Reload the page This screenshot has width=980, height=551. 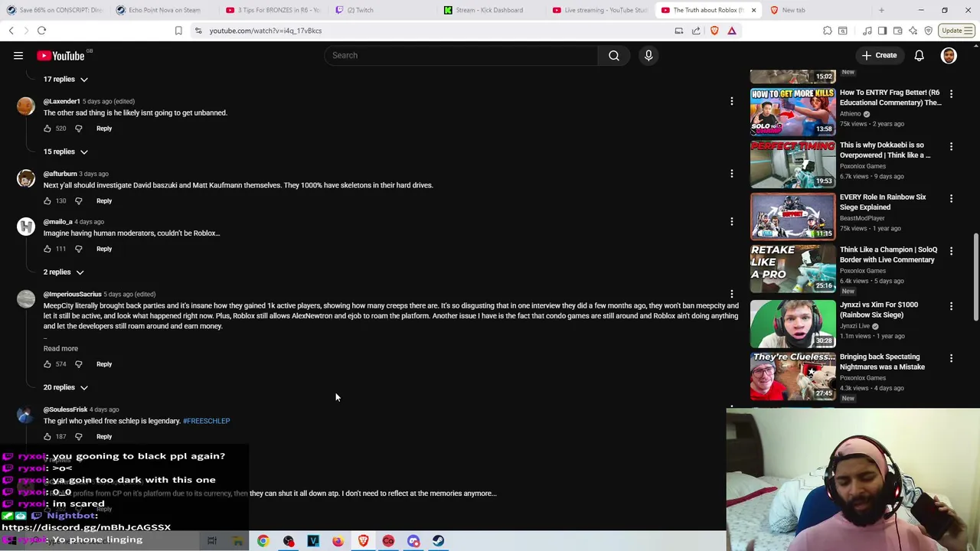[42, 31]
